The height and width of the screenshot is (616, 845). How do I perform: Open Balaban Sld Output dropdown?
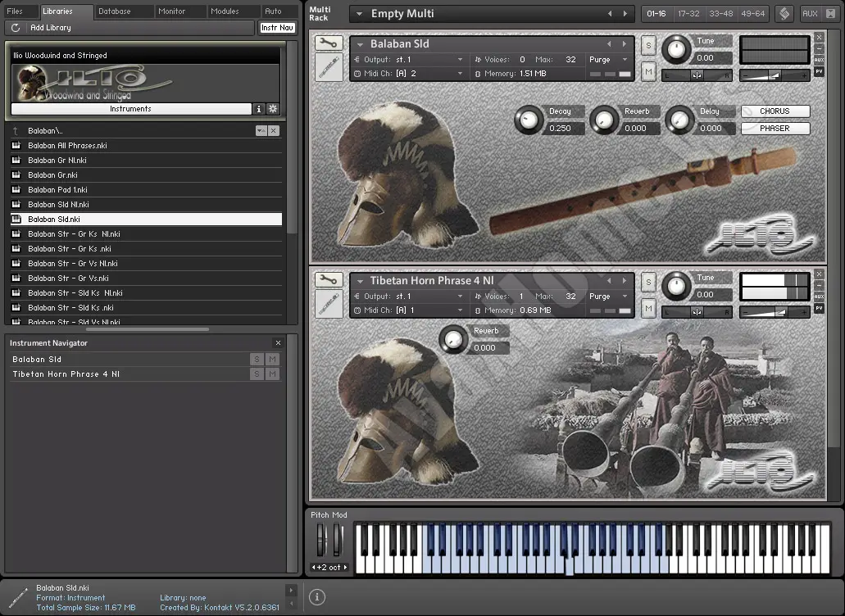(461, 59)
